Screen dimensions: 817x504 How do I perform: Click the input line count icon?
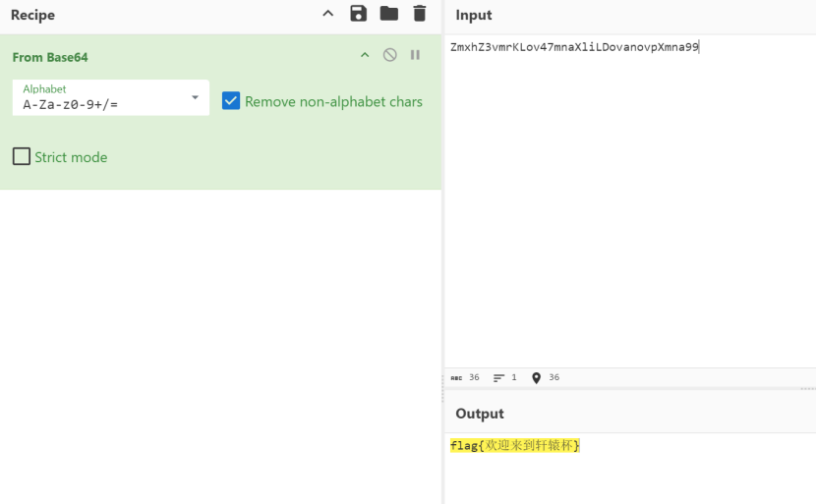tap(498, 378)
